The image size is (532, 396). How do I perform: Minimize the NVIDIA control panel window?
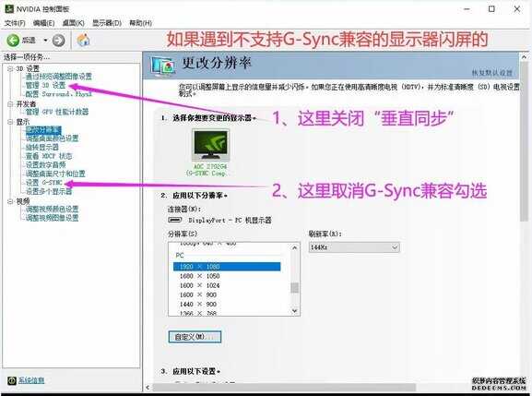tap(467, 9)
